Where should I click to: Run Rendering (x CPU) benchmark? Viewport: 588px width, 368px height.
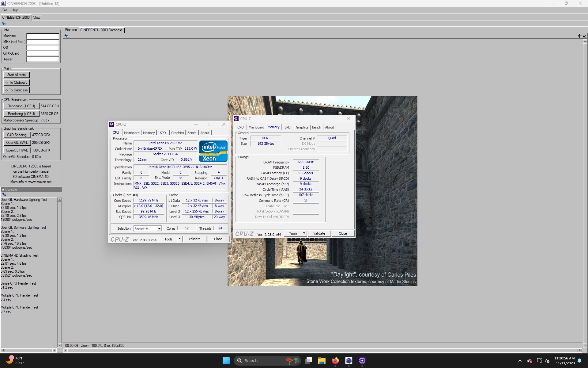tap(21, 114)
